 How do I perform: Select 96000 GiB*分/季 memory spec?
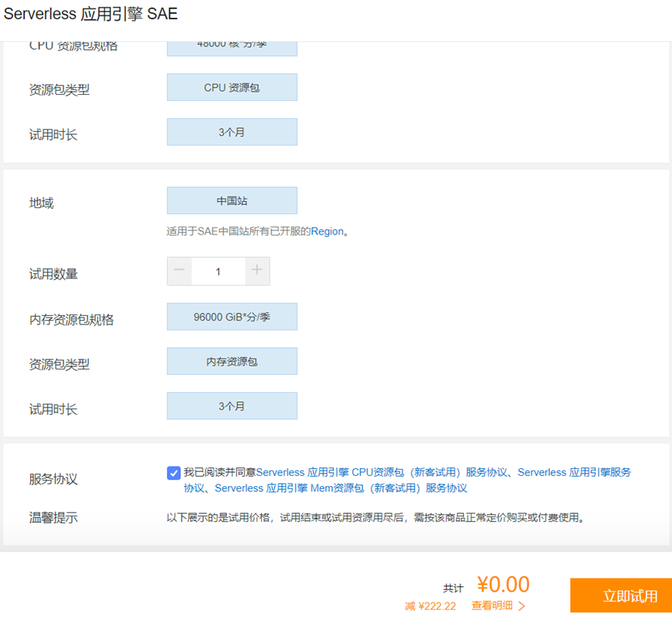(232, 317)
